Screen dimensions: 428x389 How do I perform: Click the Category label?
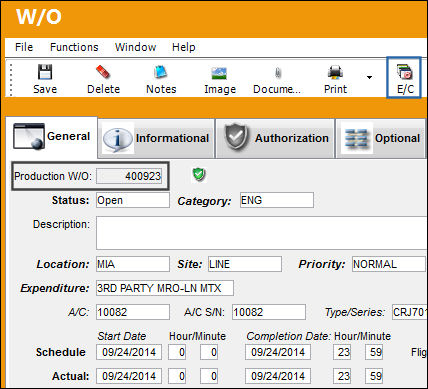(x=204, y=201)
